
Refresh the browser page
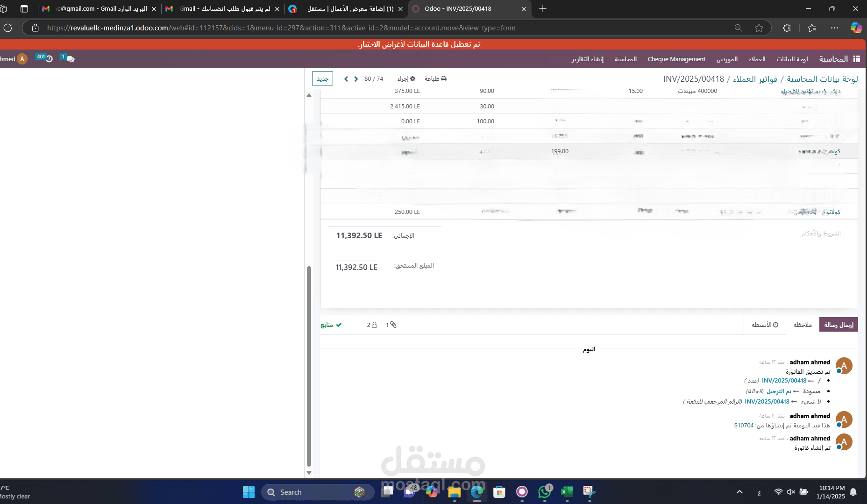(8, 28)
